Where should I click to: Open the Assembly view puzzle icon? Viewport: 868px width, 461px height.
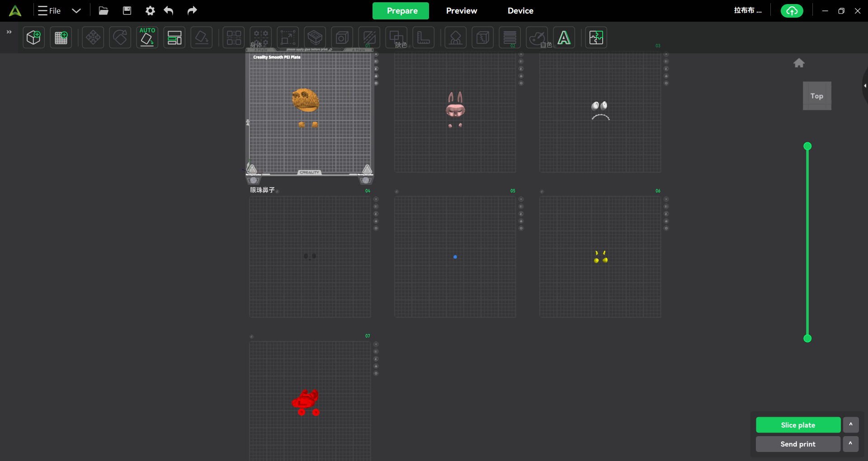click(x=596, y=38)
